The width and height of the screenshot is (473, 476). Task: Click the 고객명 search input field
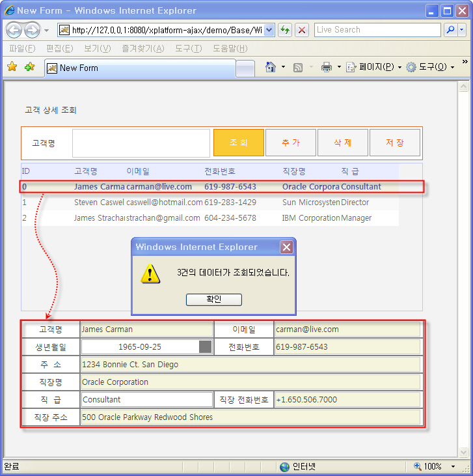pos(141,143)
